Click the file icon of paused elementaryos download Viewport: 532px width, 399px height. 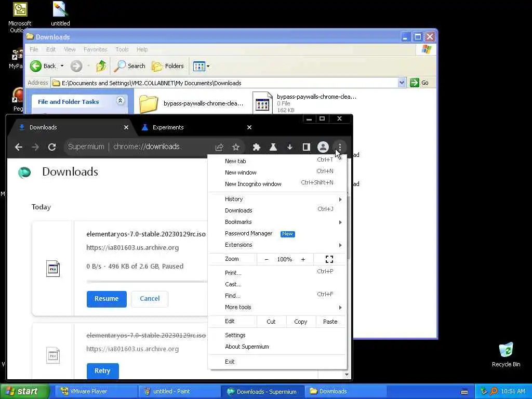pos(53,269)
